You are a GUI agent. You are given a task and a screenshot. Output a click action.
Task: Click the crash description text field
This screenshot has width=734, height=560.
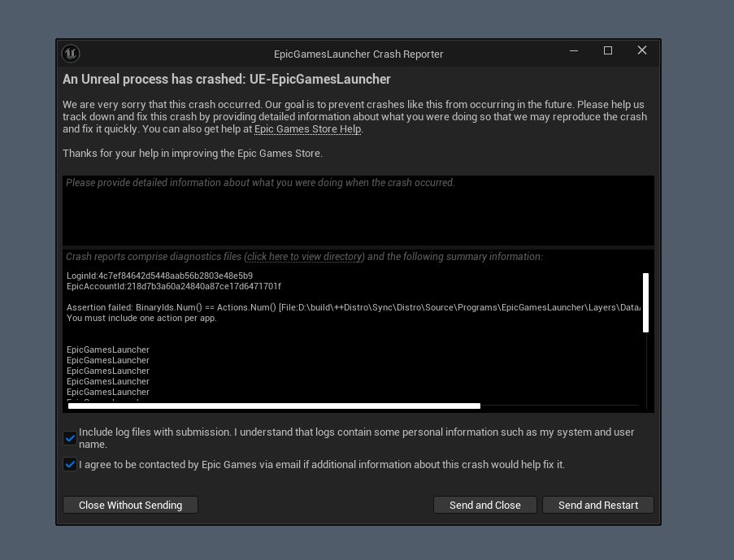[x=358, y=211]
